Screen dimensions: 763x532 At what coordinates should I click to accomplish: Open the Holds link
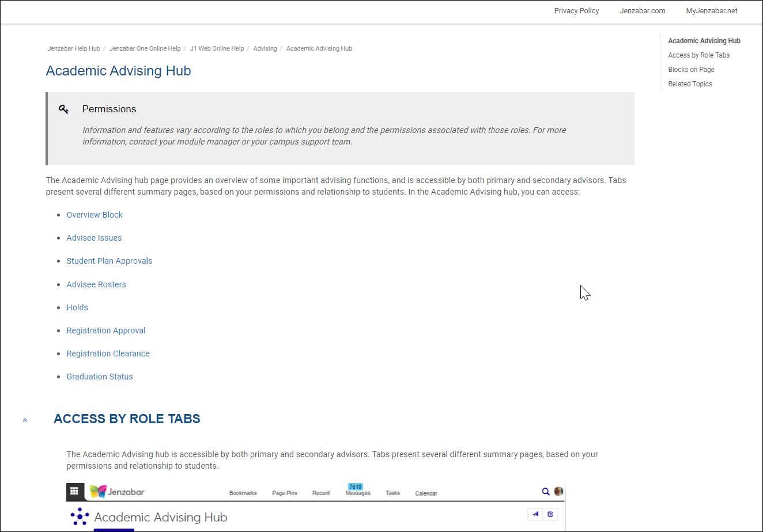[77, 307]
